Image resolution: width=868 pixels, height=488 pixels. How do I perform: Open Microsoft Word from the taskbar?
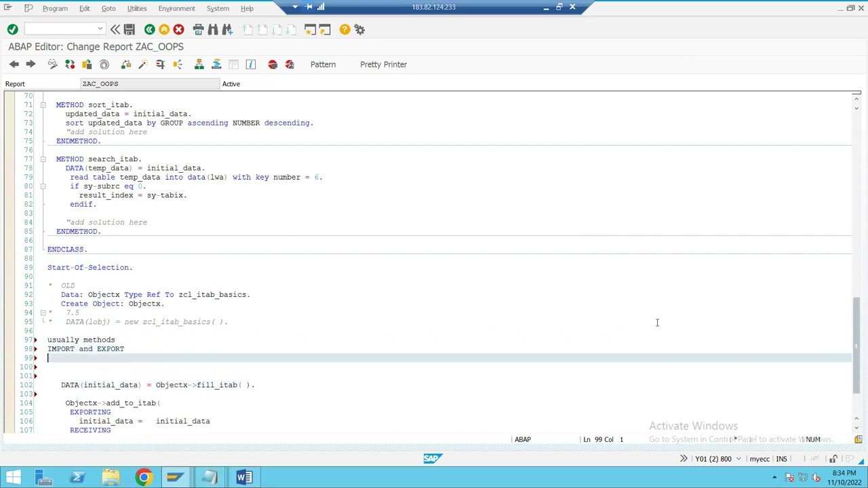[x=244, y=478]
